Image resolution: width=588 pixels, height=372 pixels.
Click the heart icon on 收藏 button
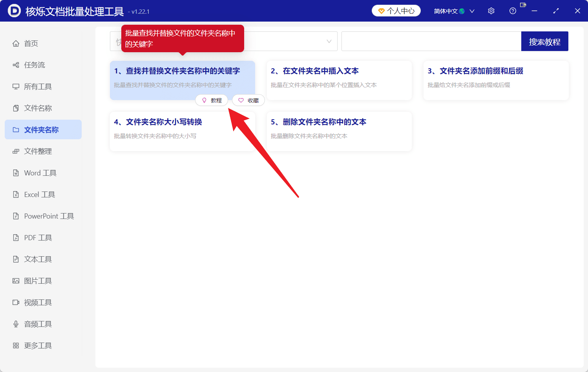pyautogui.click(x=241, y=100)
